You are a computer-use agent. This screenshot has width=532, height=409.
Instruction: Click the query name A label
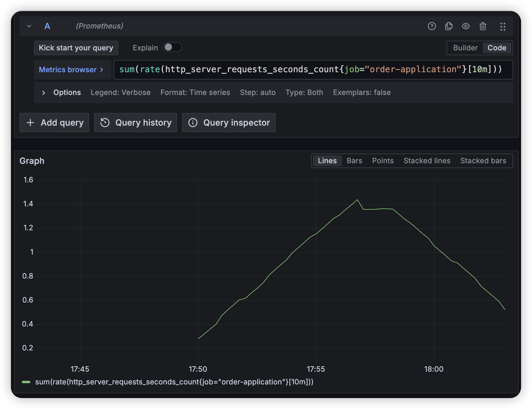[x=47, y=26]
